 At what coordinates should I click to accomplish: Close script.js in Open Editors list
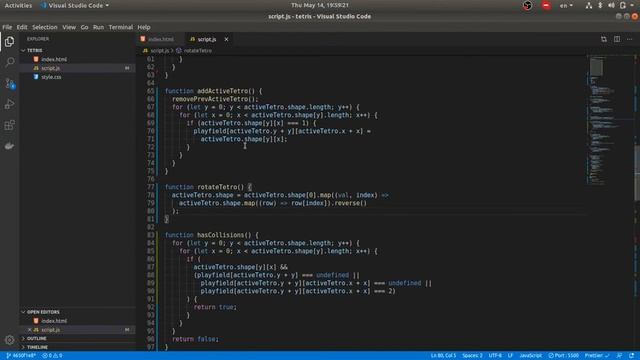point(29,330)
